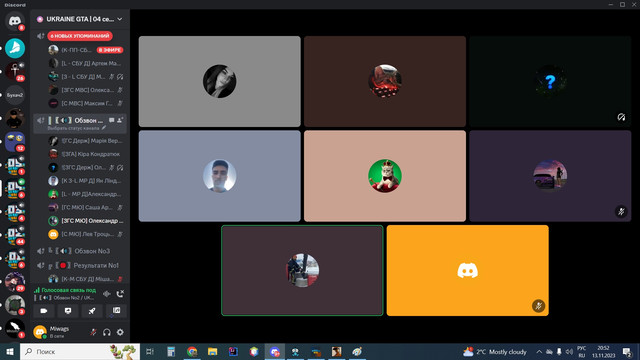Select user [ЗГС МЮ] Олександр
The image size is (640, 360).
pos(85,221)
